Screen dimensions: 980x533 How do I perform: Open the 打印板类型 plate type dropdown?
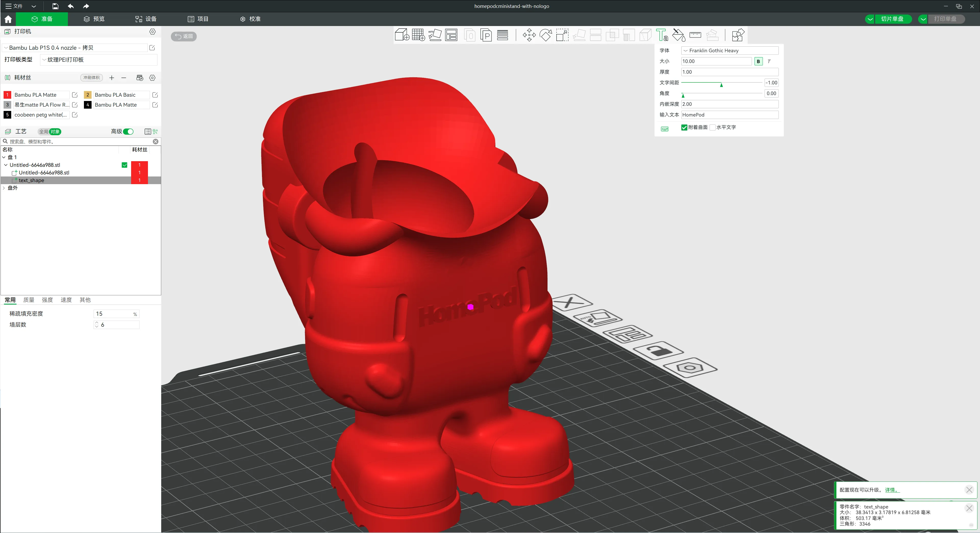pyautogui.click(x=98, y=60)
